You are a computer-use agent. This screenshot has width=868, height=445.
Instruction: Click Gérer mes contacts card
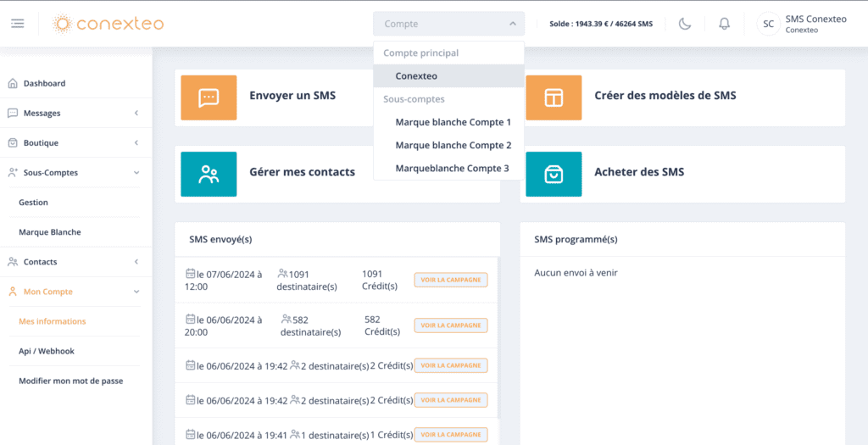337,175
